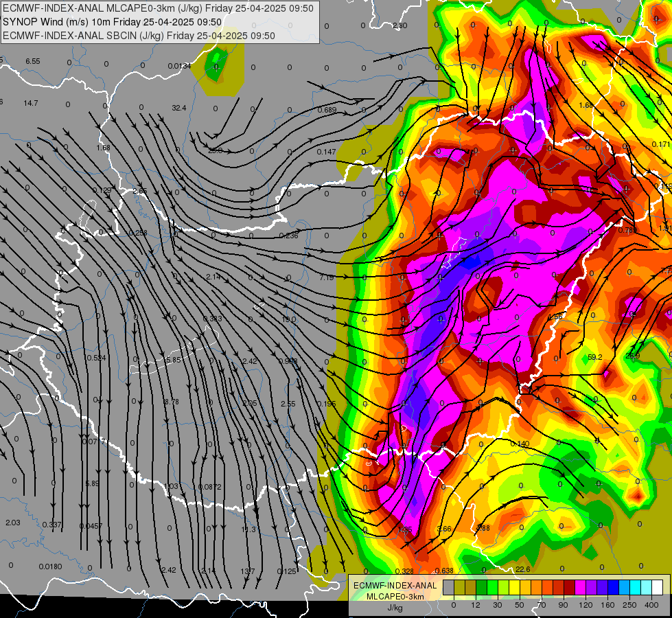Screen dimensions: 672x618
Task: Click the map value 0.337
Action: pos(52,525)
